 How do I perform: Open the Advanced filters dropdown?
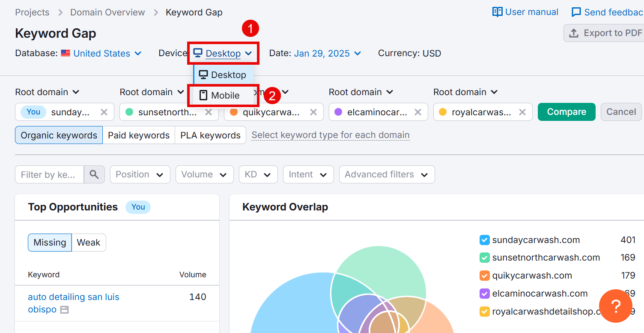click(x=387, y=174)
